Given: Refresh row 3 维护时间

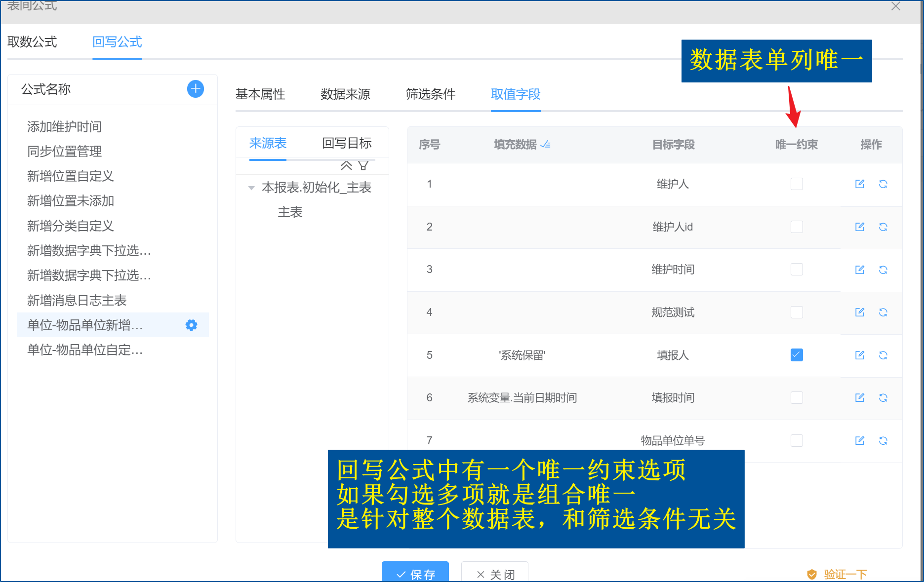Looking at the screenshot, I should (883, 270).
